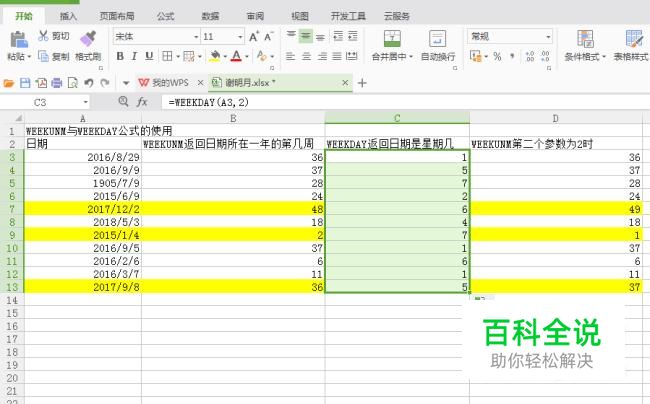The width and height of the screenshot is (650, 404).
Task: Expand font color dropdown arrow
Action: [x=247, y=56]
